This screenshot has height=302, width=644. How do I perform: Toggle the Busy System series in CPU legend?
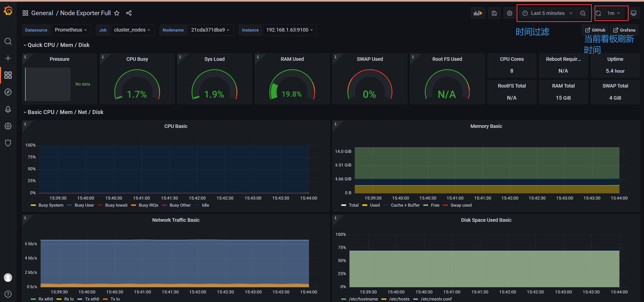tap(51, 205)
